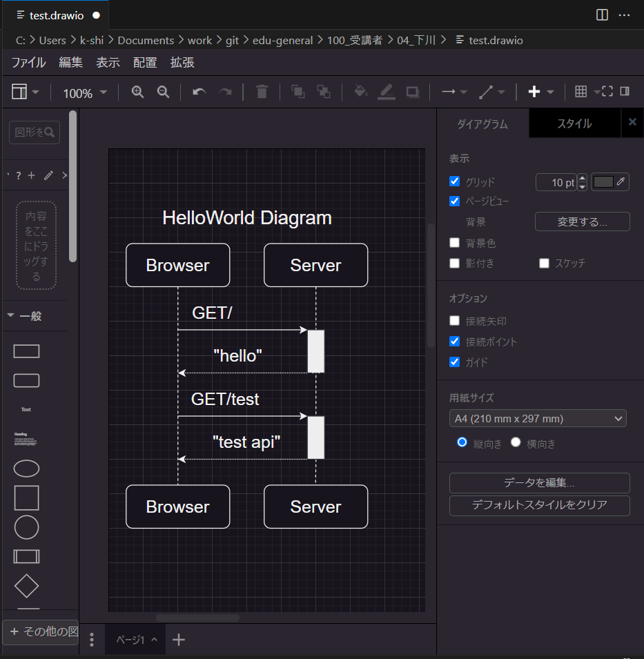Click the Delete icon in toolbar
This screenshot has width=644, height=659.
coord(262,91)
